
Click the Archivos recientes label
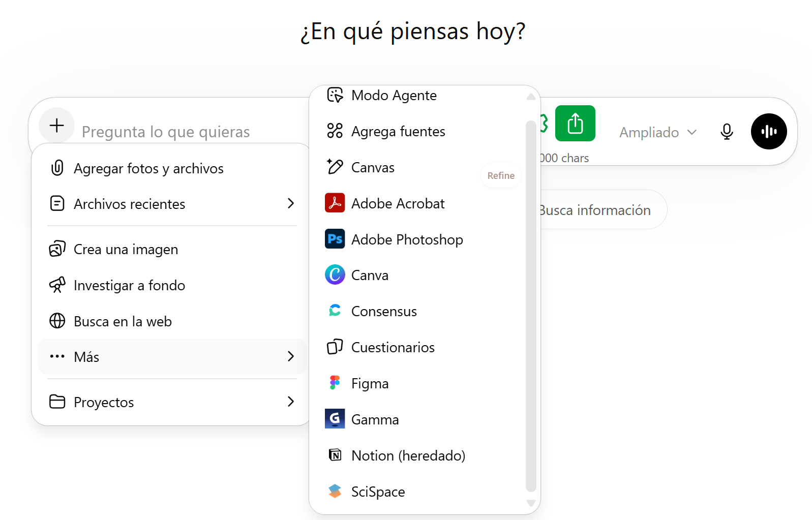[130, 204]
